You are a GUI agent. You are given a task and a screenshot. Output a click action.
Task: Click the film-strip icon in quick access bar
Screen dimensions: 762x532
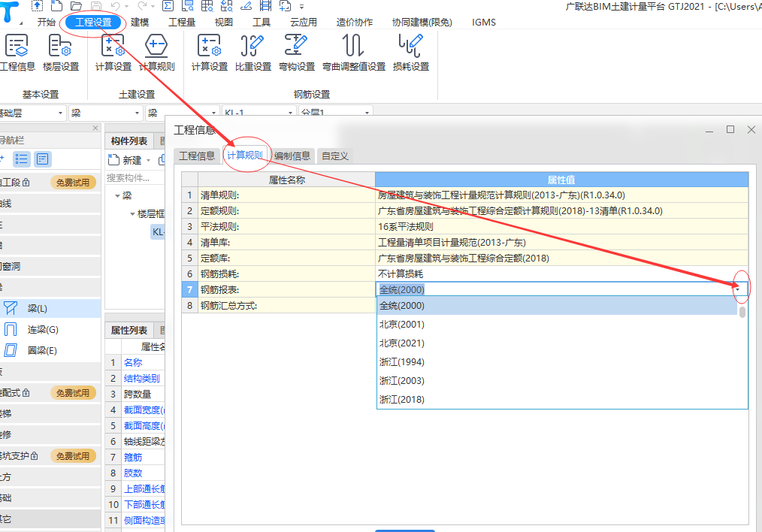click(x=266, y=6)
